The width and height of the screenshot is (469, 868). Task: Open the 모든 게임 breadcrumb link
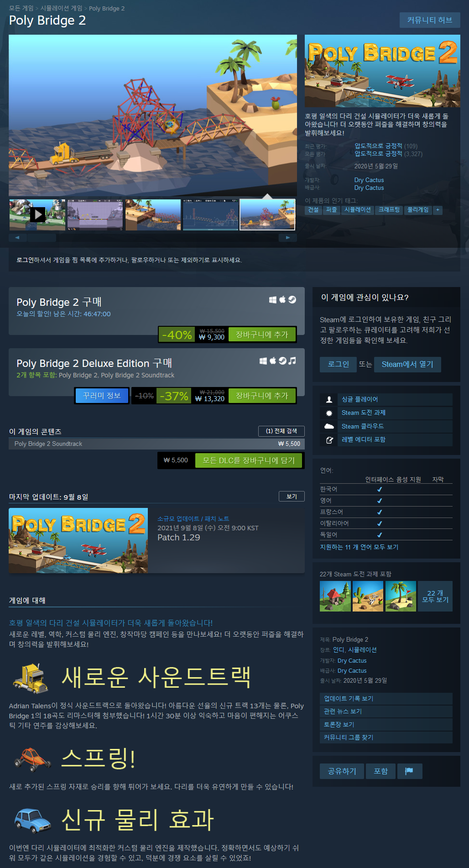click(21, 8)
